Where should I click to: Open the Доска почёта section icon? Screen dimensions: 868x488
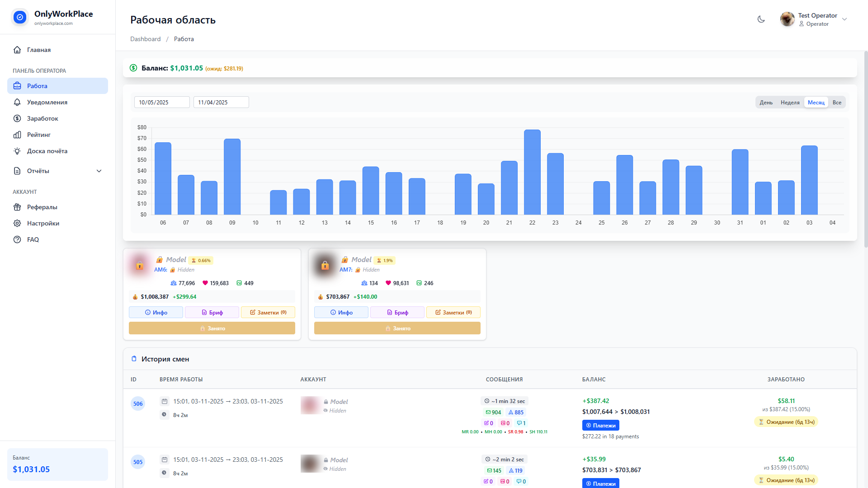tap(17, 151)
